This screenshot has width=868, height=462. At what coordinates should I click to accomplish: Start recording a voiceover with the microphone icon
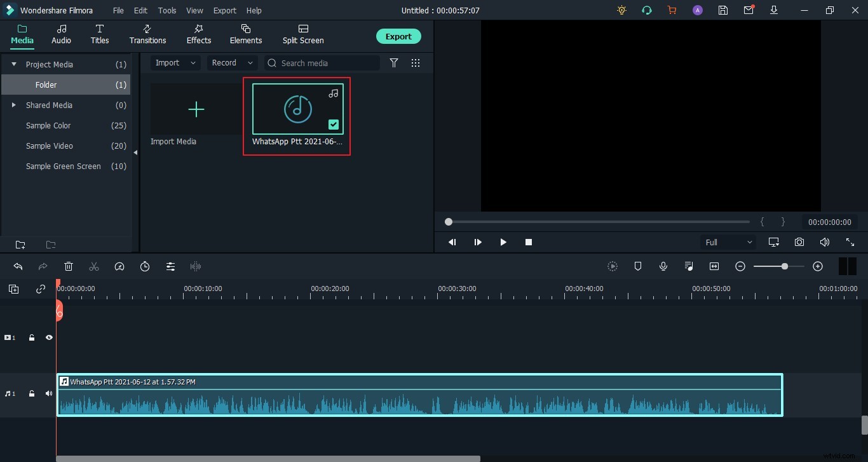pos(663,266)
